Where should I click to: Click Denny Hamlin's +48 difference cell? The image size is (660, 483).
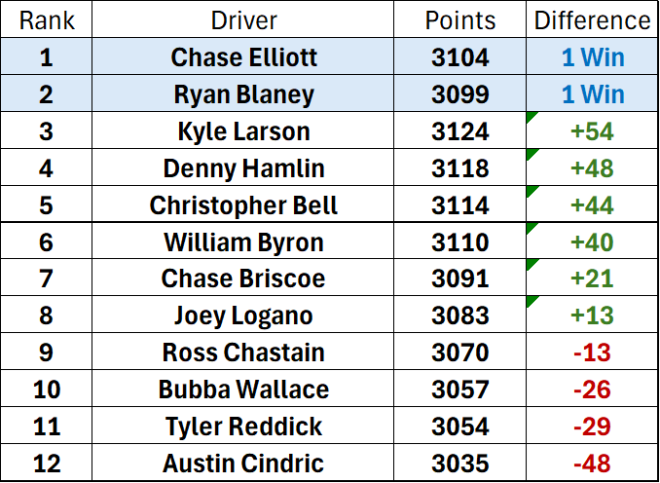pyautogui.click(x=592, y=168)
